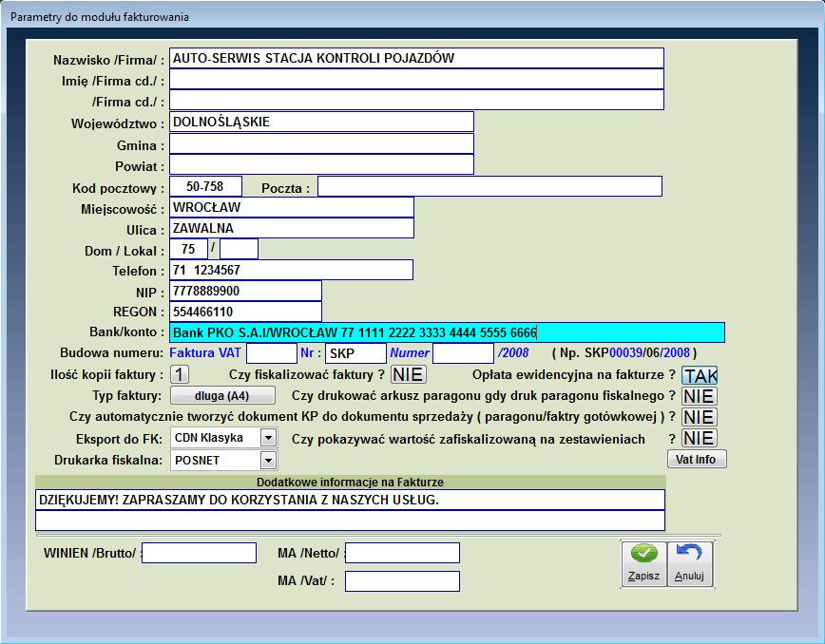This screenshot has width=825, height=644.
Task: Click the Dom number field 75
Action: 188,249
